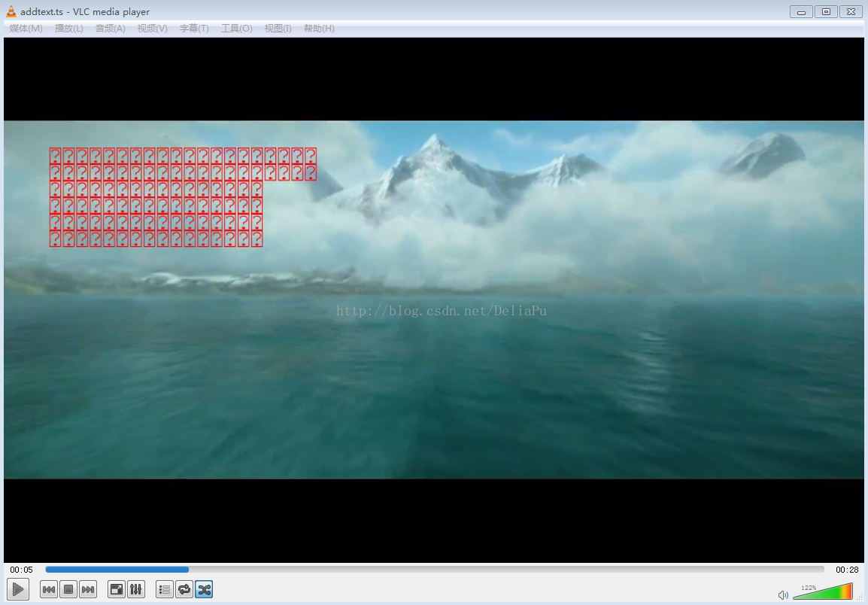Viewport: 868px width, 605px height.
Task: Open the 帮助(H) menu
Action: (x=319, y=29)
